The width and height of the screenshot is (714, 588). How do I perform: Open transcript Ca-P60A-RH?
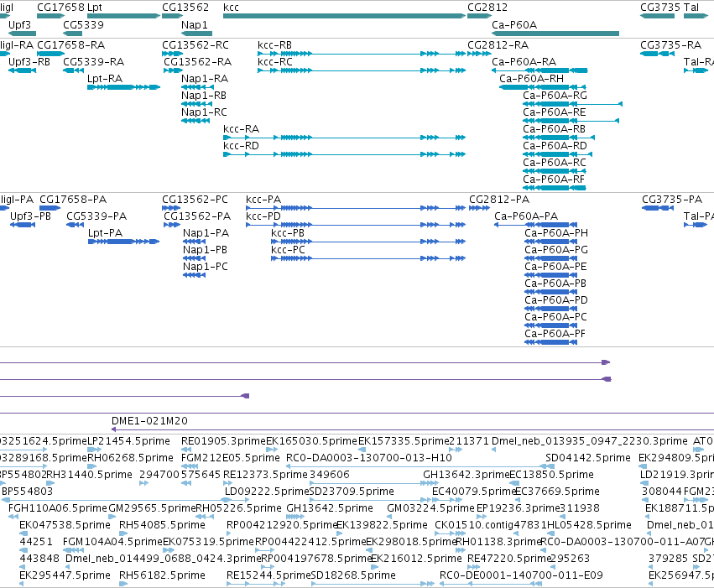(x=531, y=79)
